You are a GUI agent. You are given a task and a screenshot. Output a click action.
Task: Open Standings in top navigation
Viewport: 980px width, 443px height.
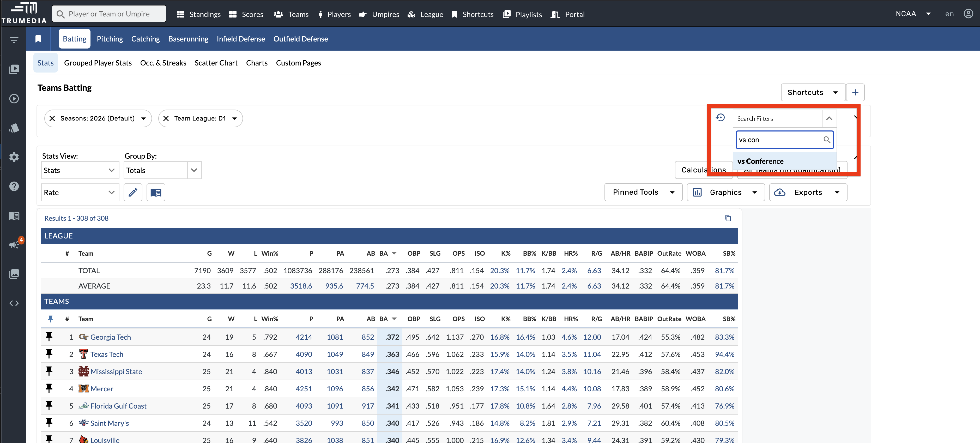pyautogui.click(x=199, y=14)
